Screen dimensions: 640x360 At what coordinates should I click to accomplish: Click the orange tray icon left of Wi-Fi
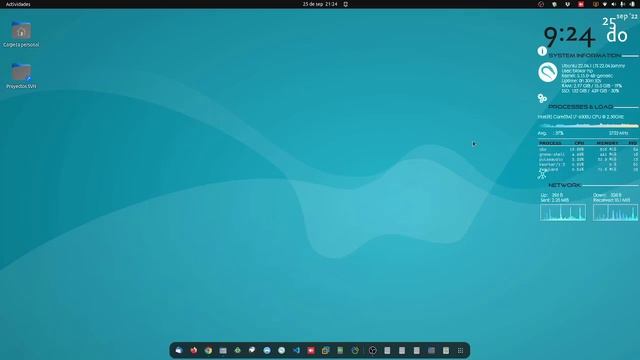(x=595, y=4)
